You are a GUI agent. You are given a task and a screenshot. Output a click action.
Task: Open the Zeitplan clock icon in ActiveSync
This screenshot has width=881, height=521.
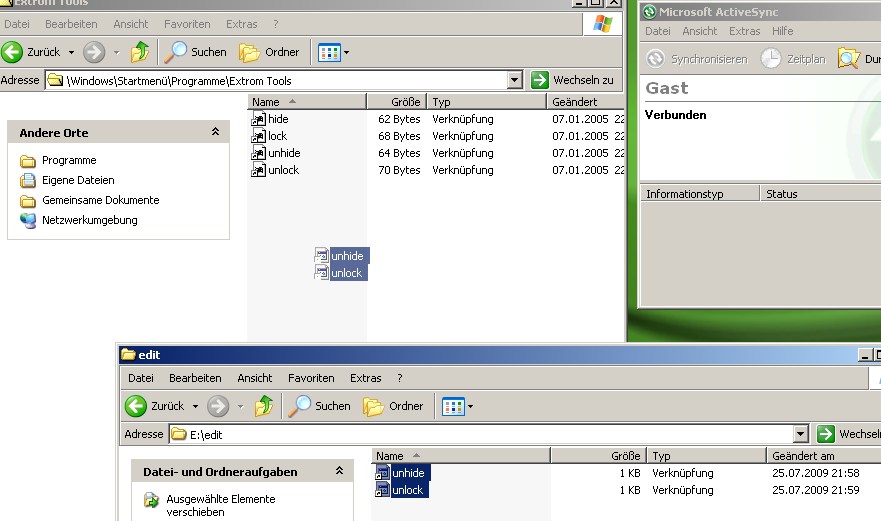771,59
